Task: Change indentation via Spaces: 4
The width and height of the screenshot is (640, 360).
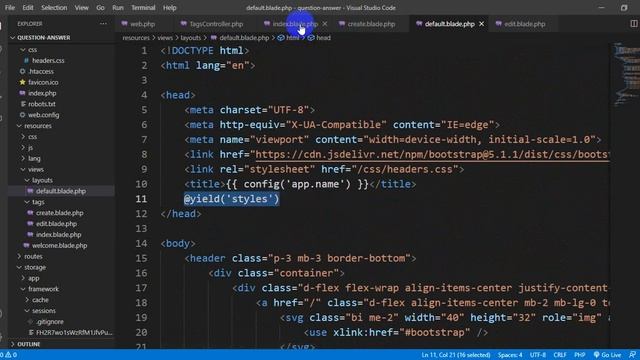Action: [510, 355]
